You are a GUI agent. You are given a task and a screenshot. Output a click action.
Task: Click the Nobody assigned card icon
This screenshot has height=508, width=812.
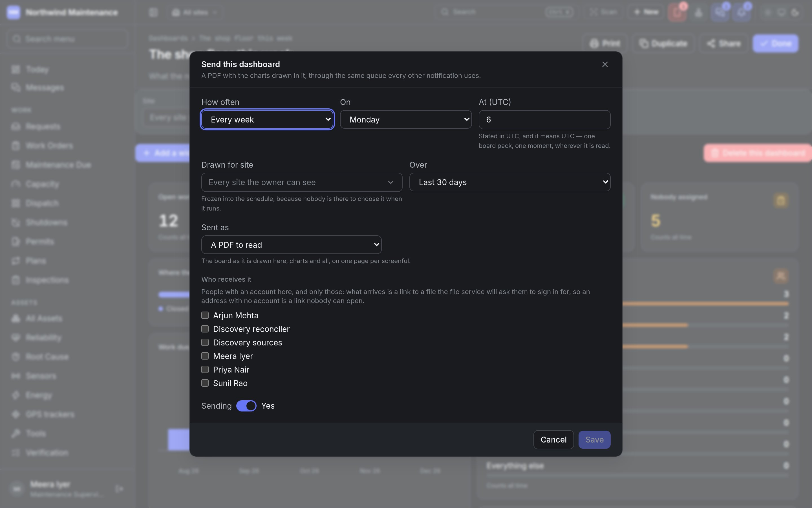[781, 200]
